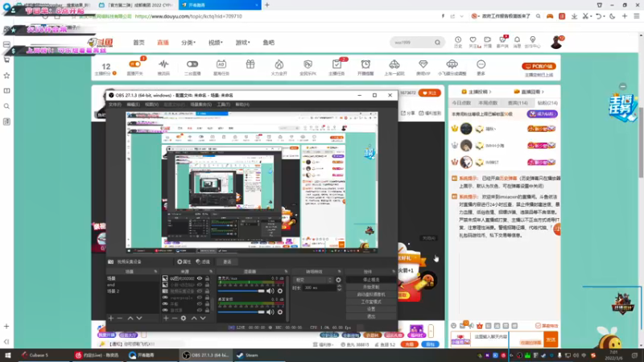
Task: Go to 首页 in Douyu navigation
Action: click(x=138, y=43)
